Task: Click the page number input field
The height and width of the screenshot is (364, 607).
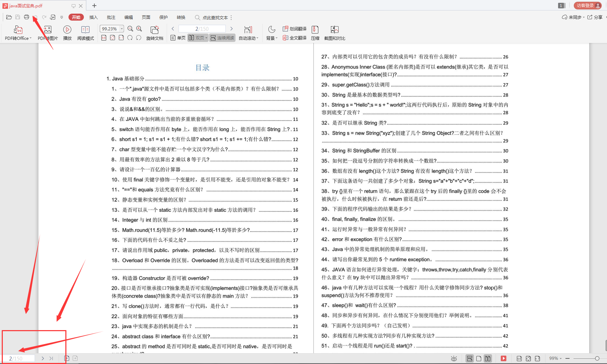Action: (x=18, y=358)
